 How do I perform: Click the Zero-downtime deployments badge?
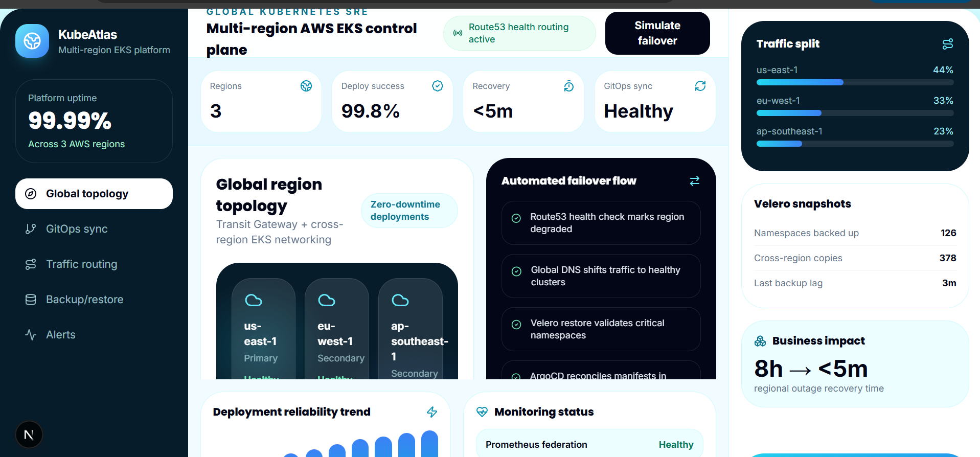click(x=409, y=211)
